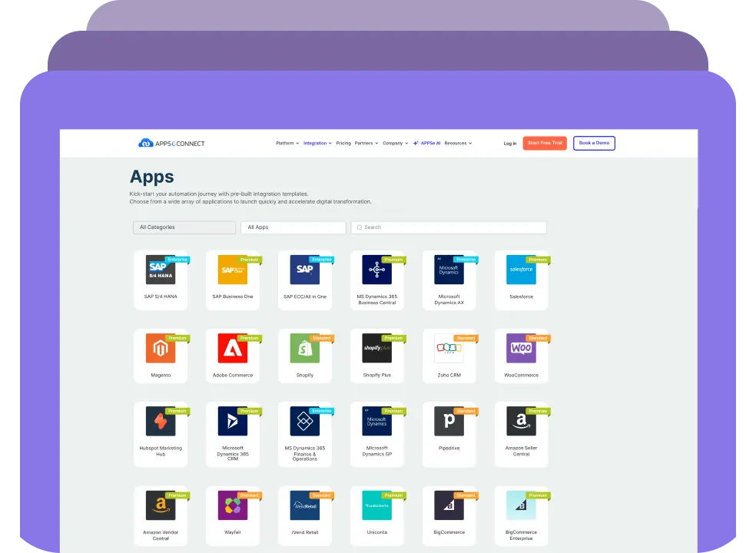Expand the Company menu
756x553 pixels.
(x=396, y=143)
